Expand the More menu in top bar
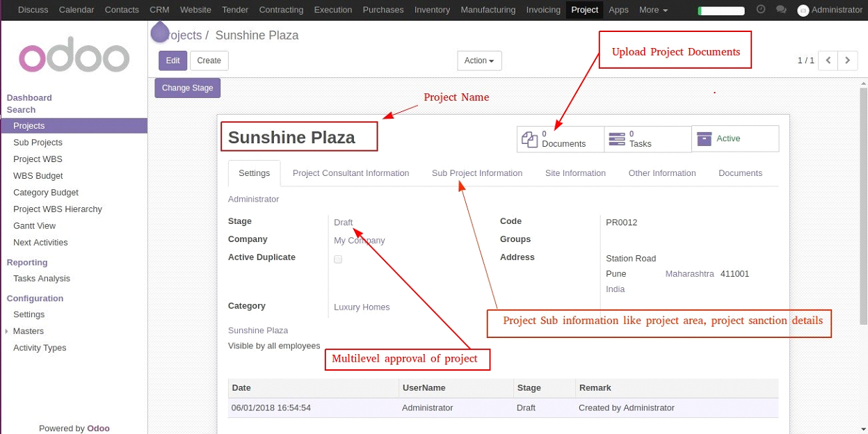Screen dimensions: 868x434 [x=653, y=10]
